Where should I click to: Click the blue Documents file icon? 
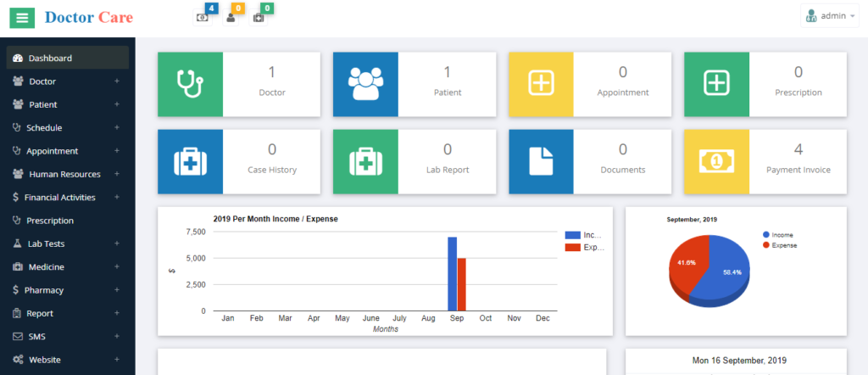[541, 161]
